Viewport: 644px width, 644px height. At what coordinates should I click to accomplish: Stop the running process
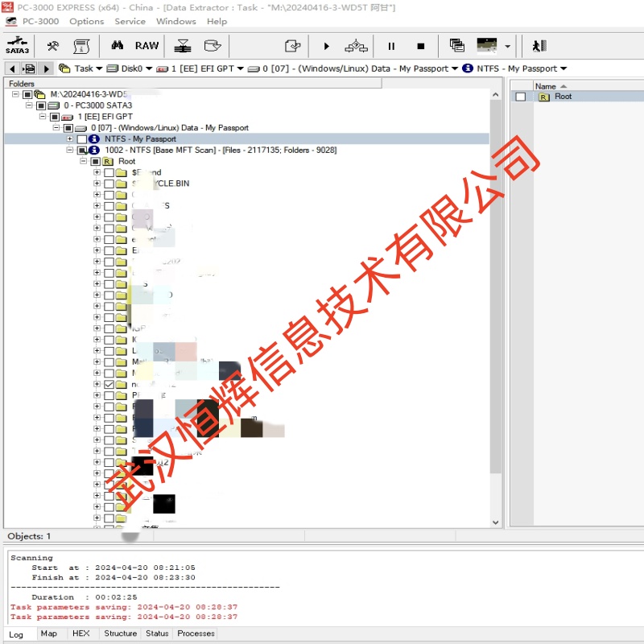[420, 46]
